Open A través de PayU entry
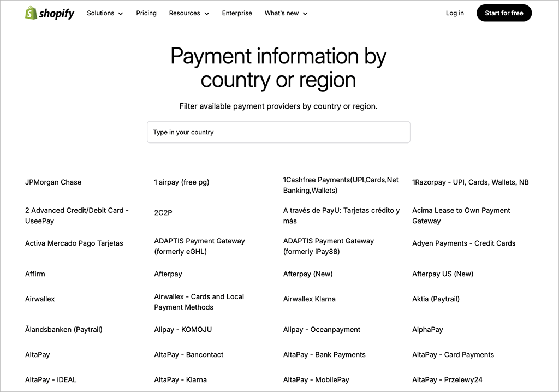559x392 pixels. pos(341,216)
